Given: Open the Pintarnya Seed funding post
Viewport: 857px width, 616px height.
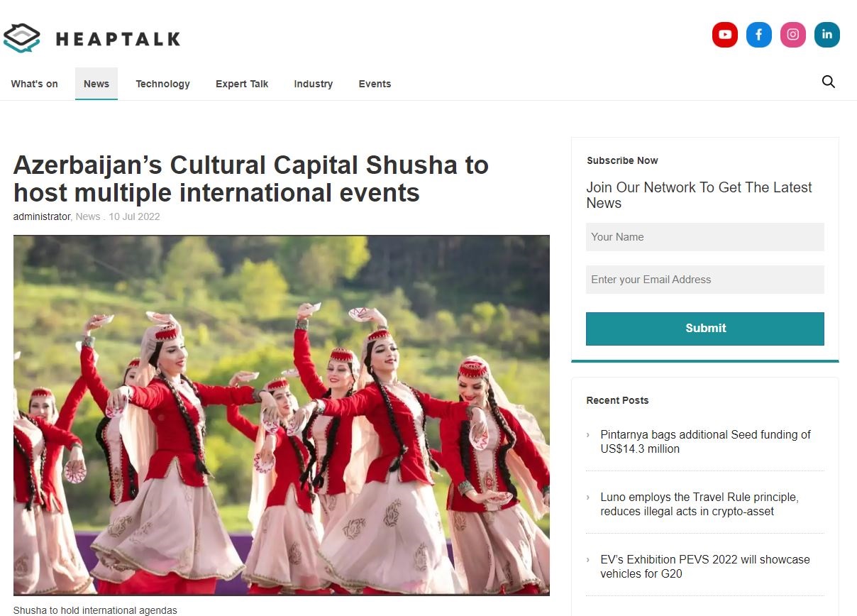Looking at the screenshot, I should 706,441.
